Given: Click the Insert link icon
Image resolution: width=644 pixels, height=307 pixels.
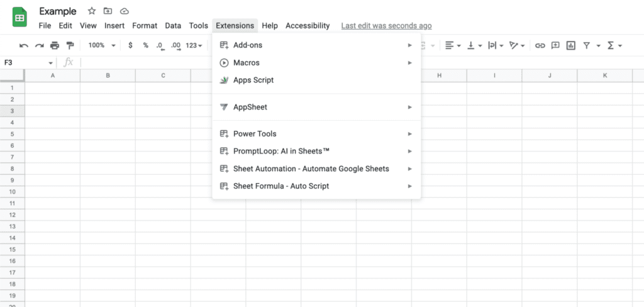Looking at the screenshot, I should pyautogui.click(x=540, y=46).
